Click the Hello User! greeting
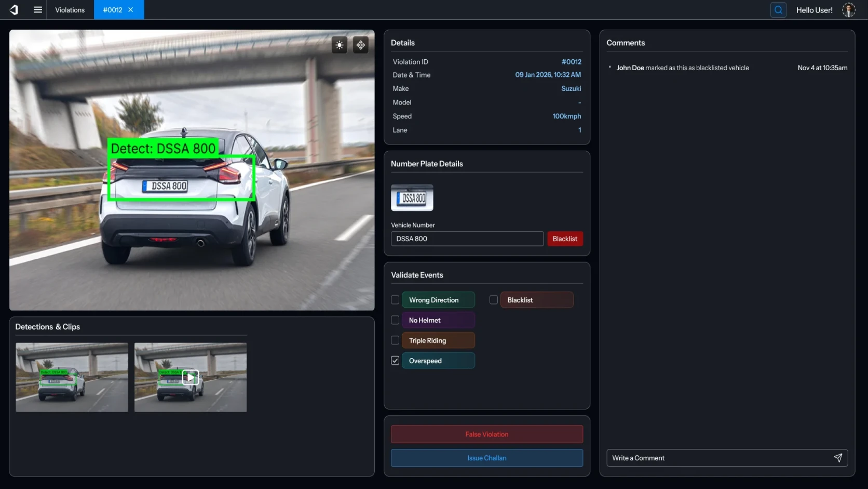 click(x=814, y=10)
